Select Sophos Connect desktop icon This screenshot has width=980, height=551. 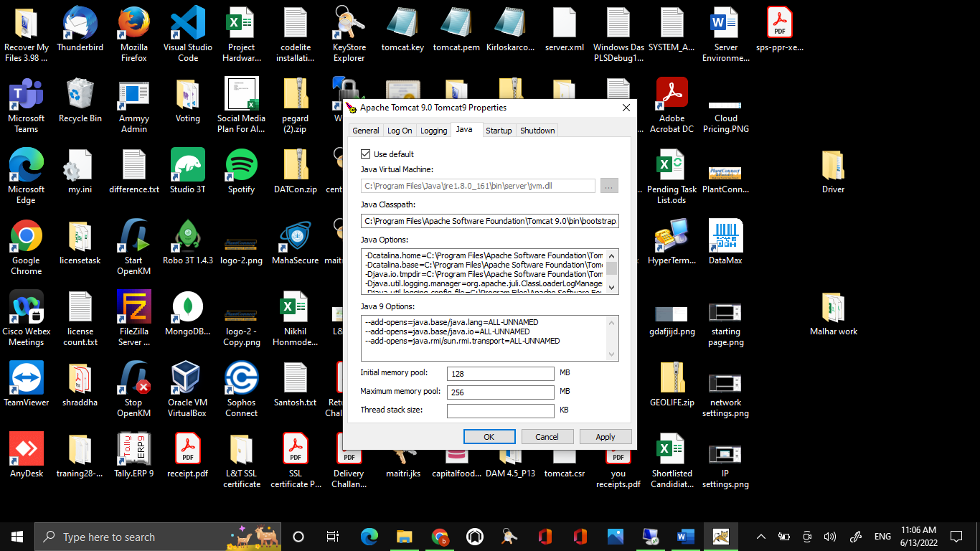point(242,389)
